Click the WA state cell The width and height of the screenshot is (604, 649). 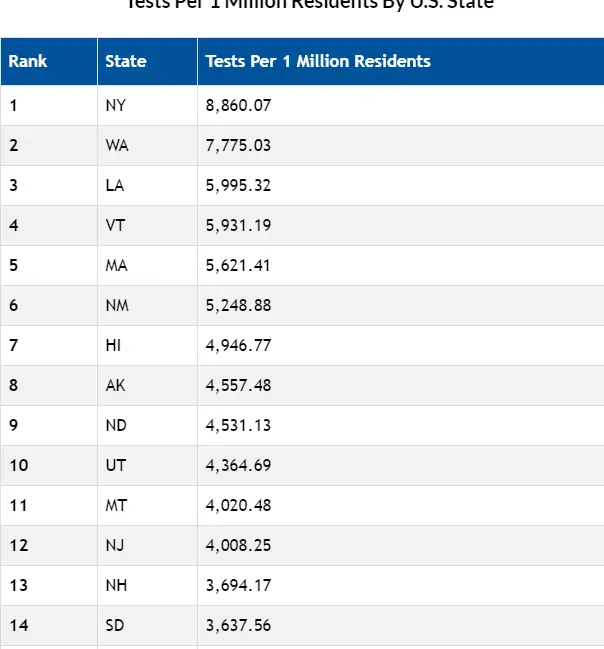coord(117,145)
